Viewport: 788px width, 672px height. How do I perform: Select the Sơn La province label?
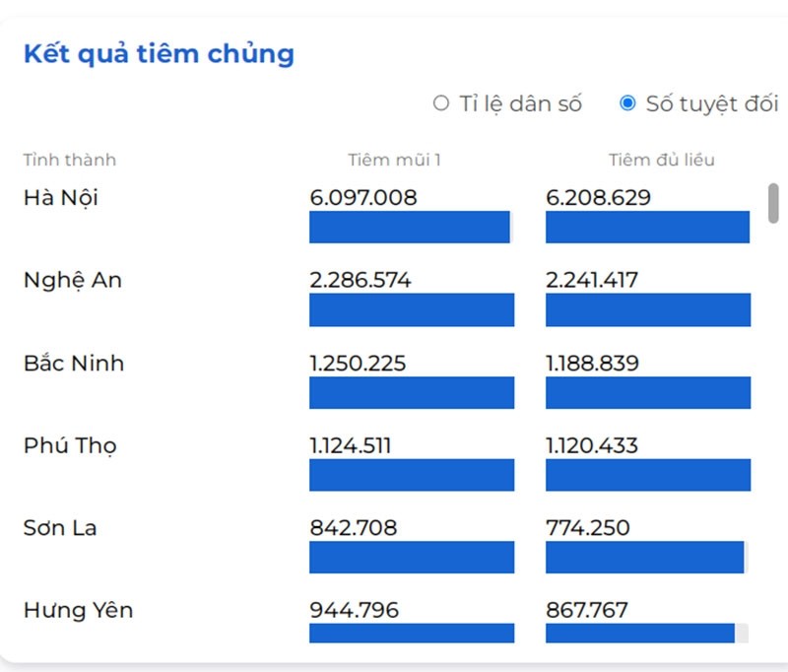pyautogui.click(x=60, y=528)
